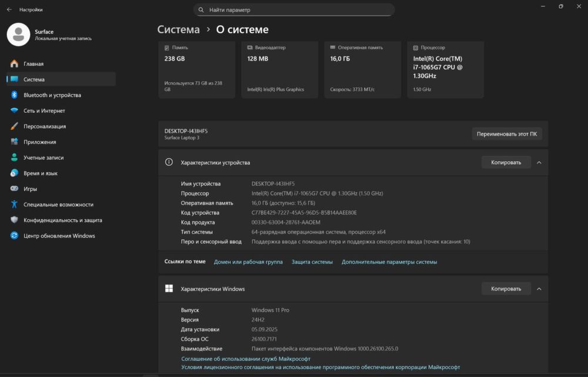
Task: Collapse the Характеристики Windows section chevron
Action: click(x=539, y=289)
